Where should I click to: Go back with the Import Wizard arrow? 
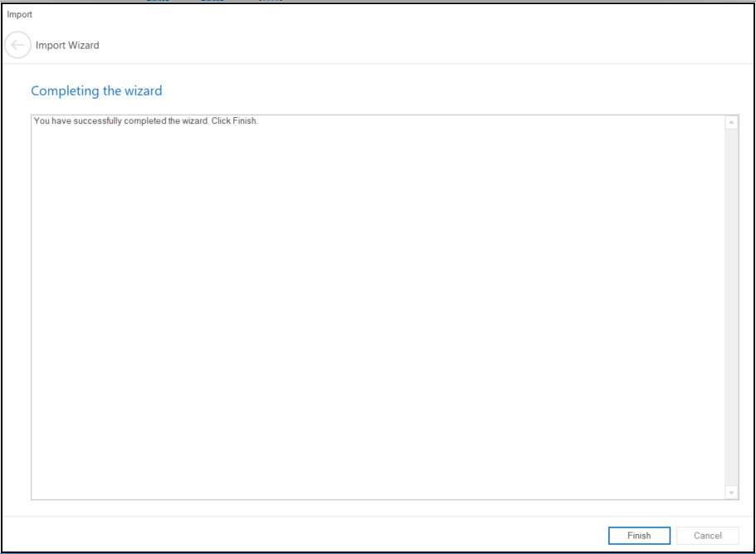tap(17, 46)
